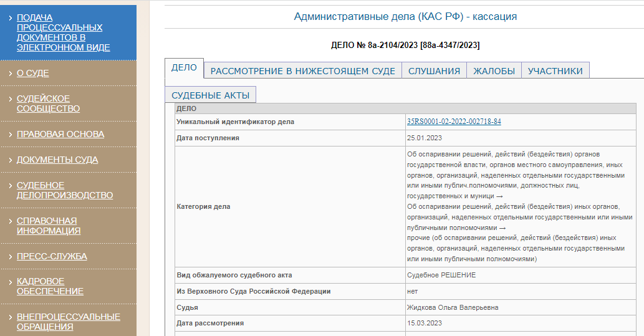Click Из Верховного Суда Российской Федерации label
Image resolution: width=644 pixels, height=336 pixels.
click(253, 291)
